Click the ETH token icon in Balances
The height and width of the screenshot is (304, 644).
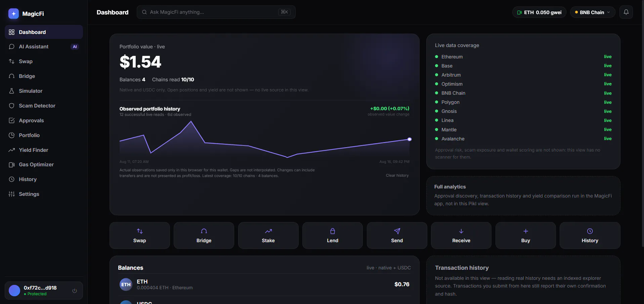pyautogui.click(x=126, y=285)
